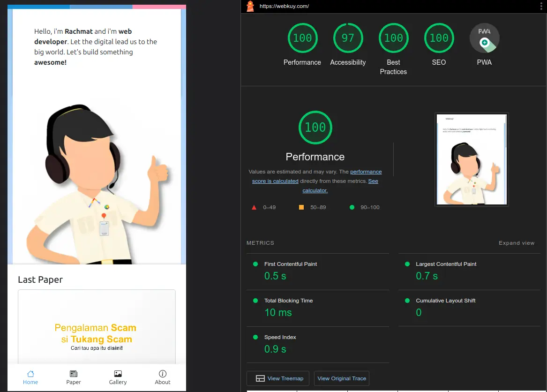
Task: Click the View Treemap button
Action: tap(279, 378)
